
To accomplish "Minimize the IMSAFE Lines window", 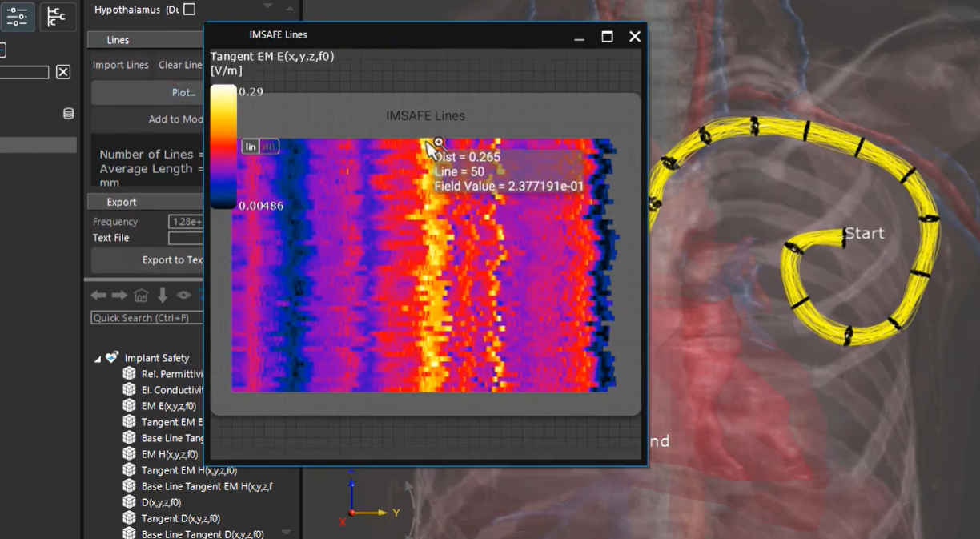I will click(579, 37).
